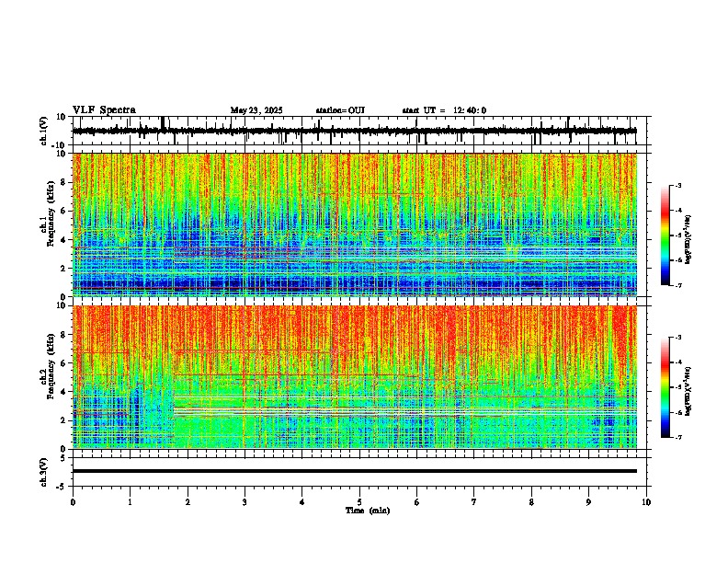728x563 pixels.
Task: Click time axis tick label "9"
Action: [x=588, y=502]
